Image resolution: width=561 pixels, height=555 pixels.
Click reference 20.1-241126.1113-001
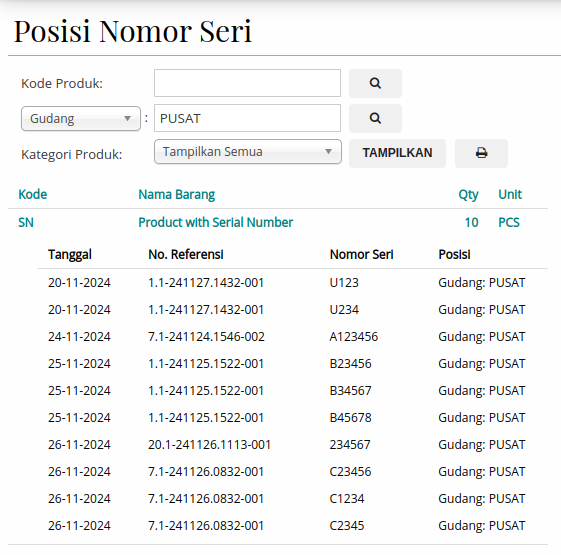(x=209, y=444)
